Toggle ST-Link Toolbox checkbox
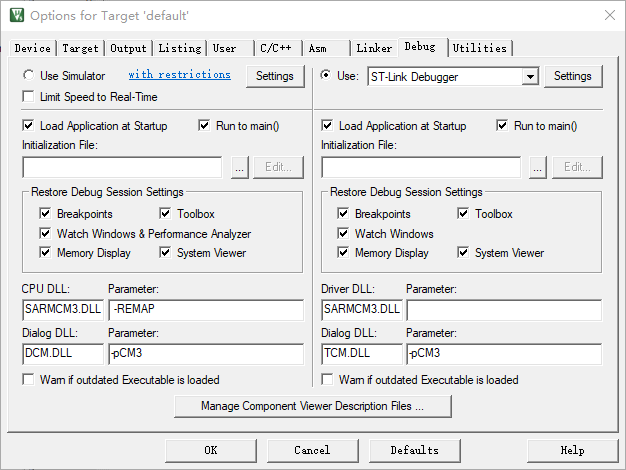Viewport: 626px width, 470px height. tap(463, 213)
